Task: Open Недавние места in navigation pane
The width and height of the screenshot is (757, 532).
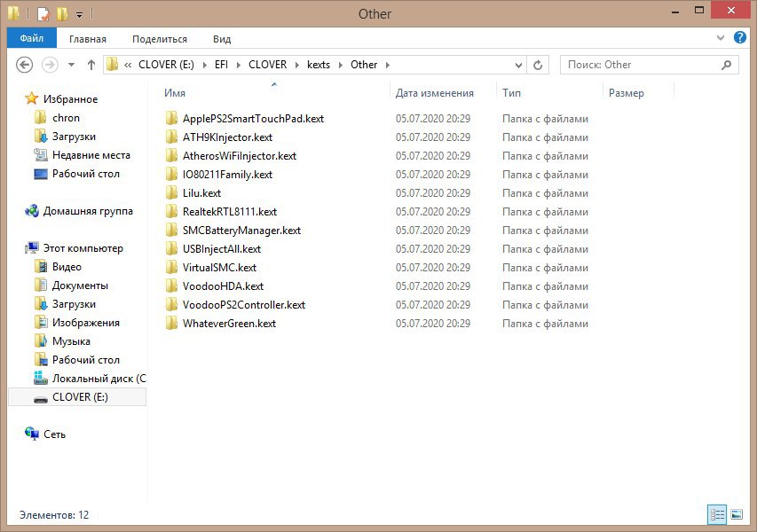Action: 91,155
